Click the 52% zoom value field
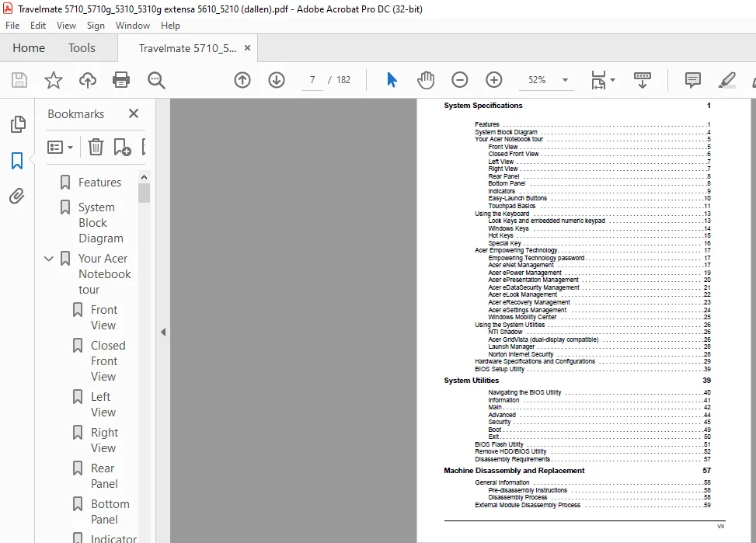The image size is (756, 543). click(x=537, y=80)
